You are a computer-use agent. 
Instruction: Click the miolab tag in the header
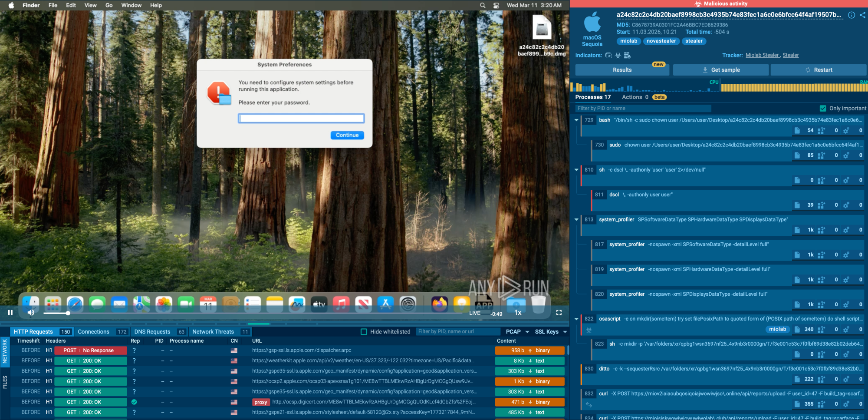(628, 41)
